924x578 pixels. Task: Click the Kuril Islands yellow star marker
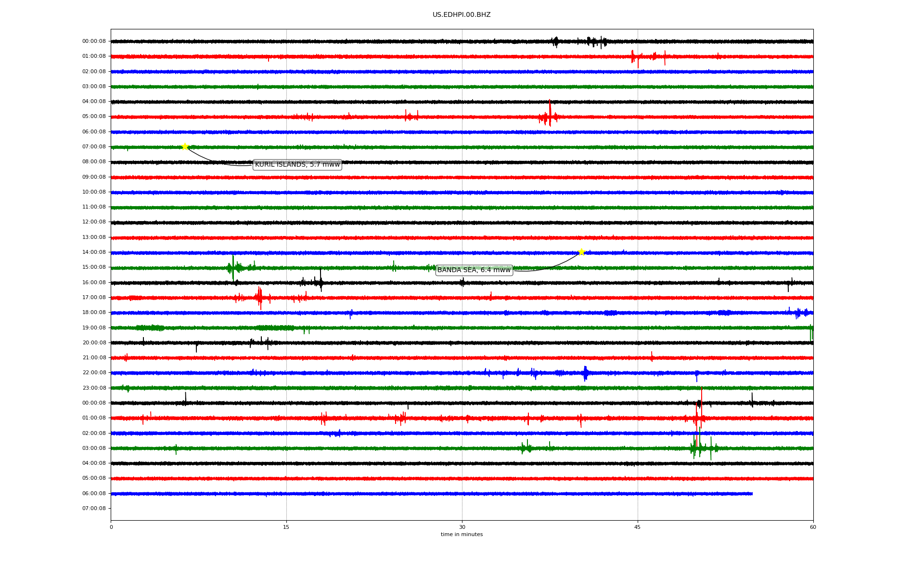(x=185, y=146)
